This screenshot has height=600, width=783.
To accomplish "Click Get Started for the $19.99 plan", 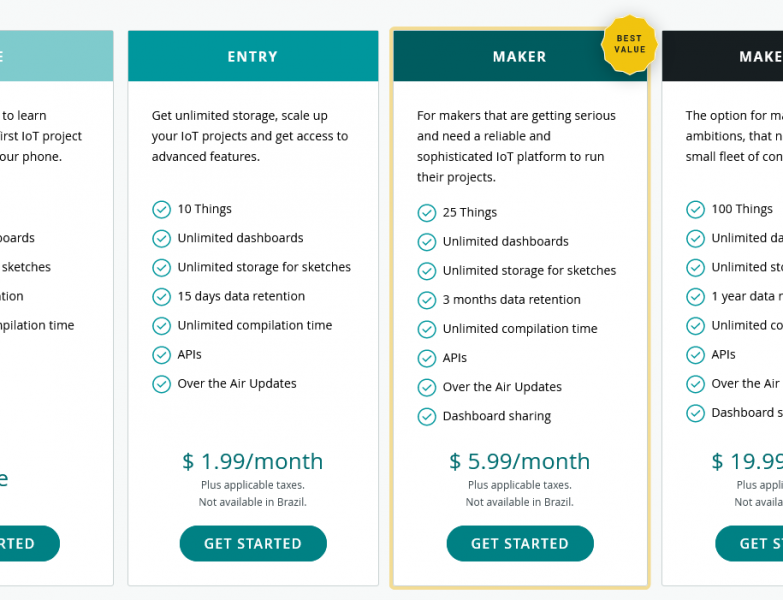I will tap(749, 543).
